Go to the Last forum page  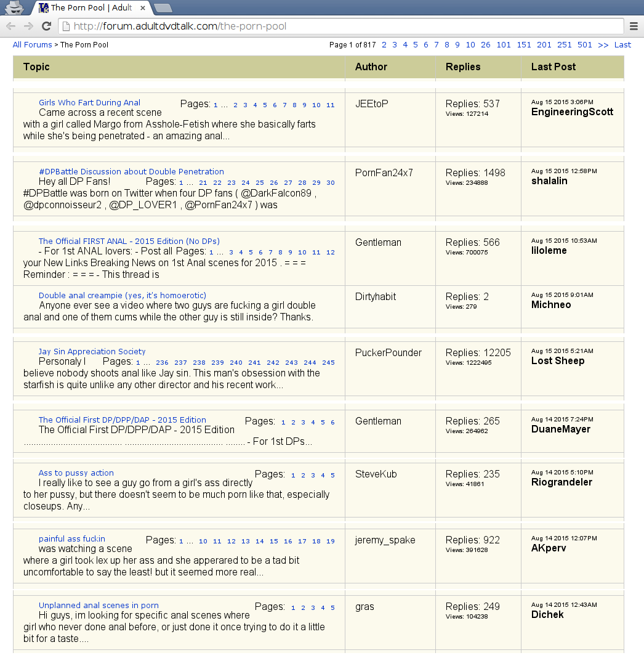coord(622,45)
